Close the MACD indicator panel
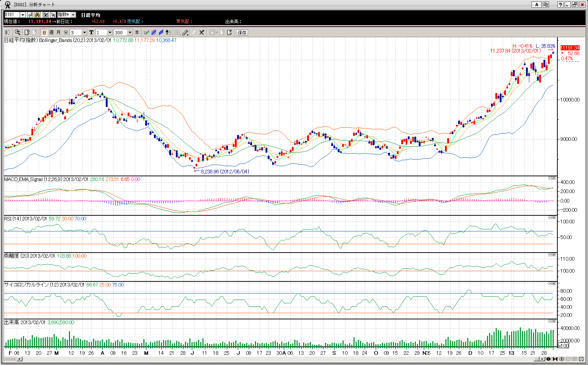The image size is (588, 365). (x=554, y=178)
